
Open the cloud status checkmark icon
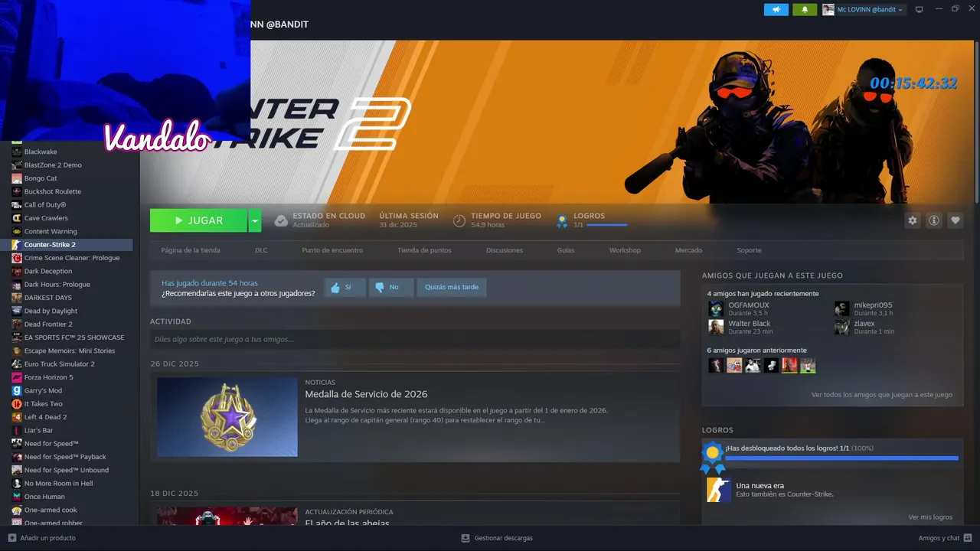[x=281, y=220]
